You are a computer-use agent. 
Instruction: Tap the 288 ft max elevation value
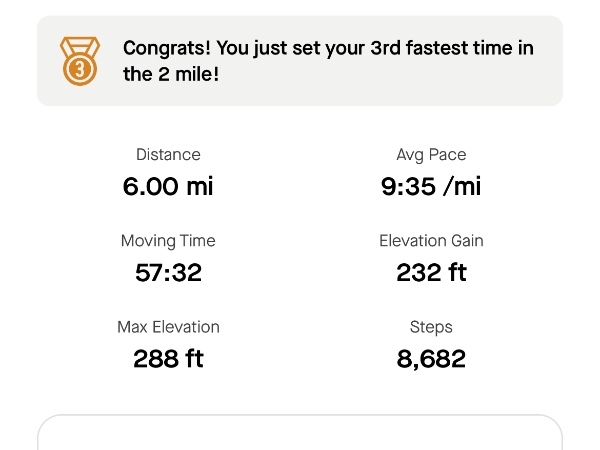click(x=168, y=359)
